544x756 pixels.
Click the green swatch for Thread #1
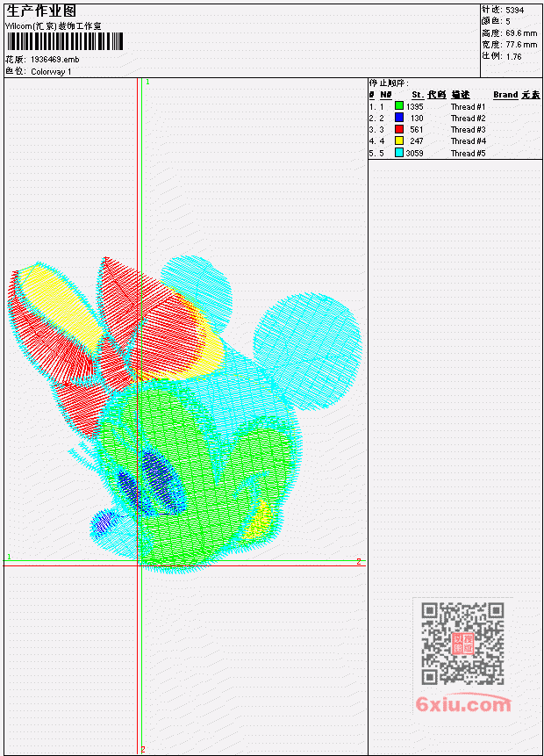click(x=399, y=105)
